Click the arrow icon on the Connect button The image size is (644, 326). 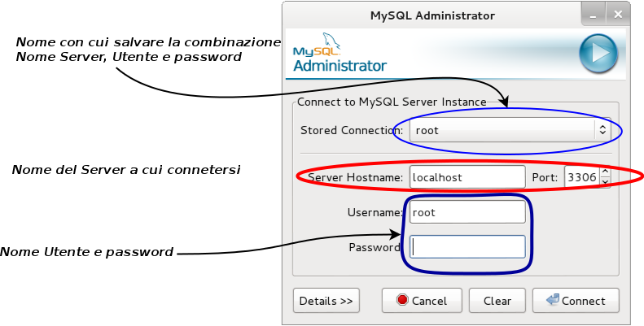point(553,300)
